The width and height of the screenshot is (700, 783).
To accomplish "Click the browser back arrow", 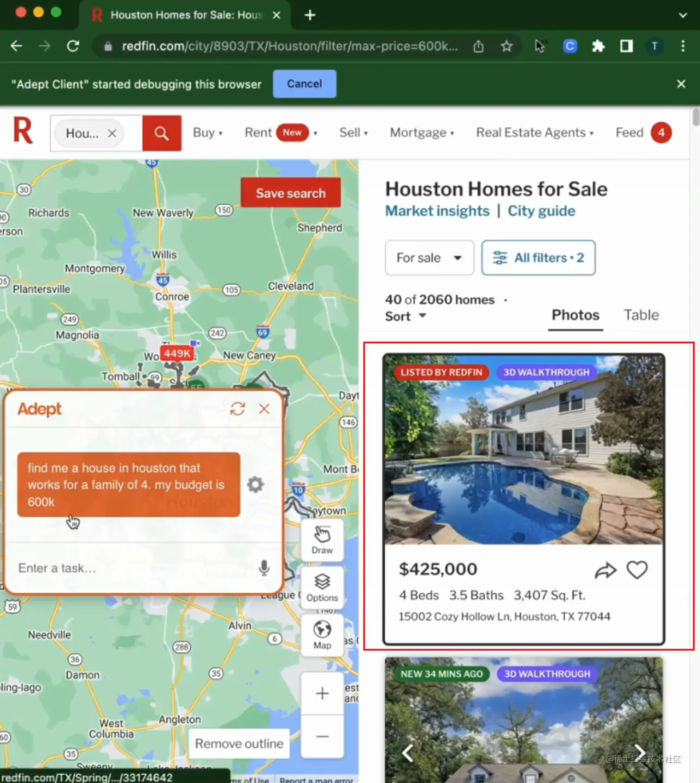I will click(16, 46).
